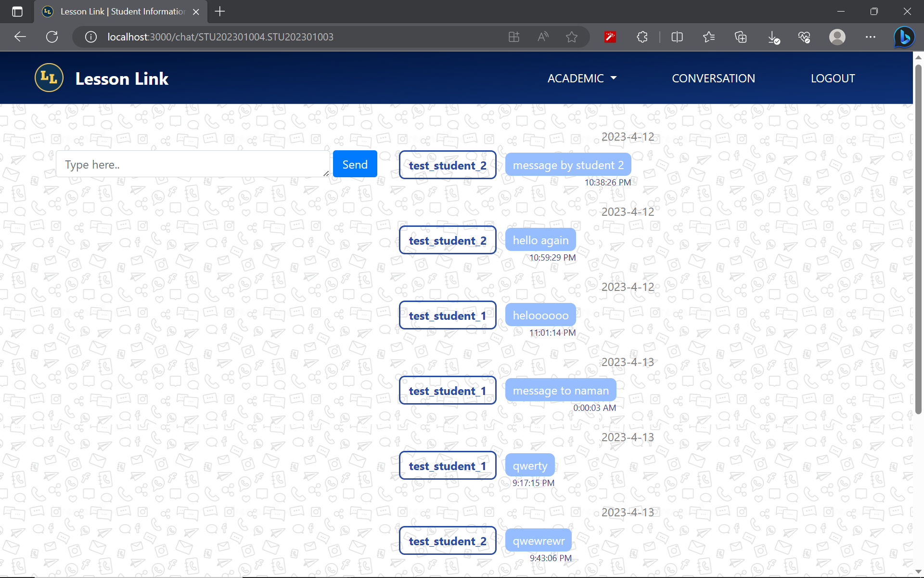Image resolution: width=924 pixels, height=578 pixels.
Task: Open the Lesson Link logo icon
Action: (x=49, y=77)
